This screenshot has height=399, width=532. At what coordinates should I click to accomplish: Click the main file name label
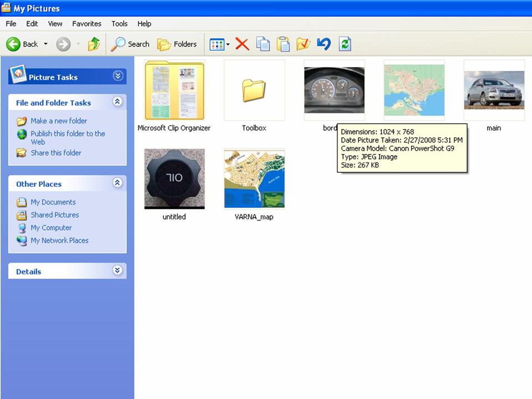[494, 128]
